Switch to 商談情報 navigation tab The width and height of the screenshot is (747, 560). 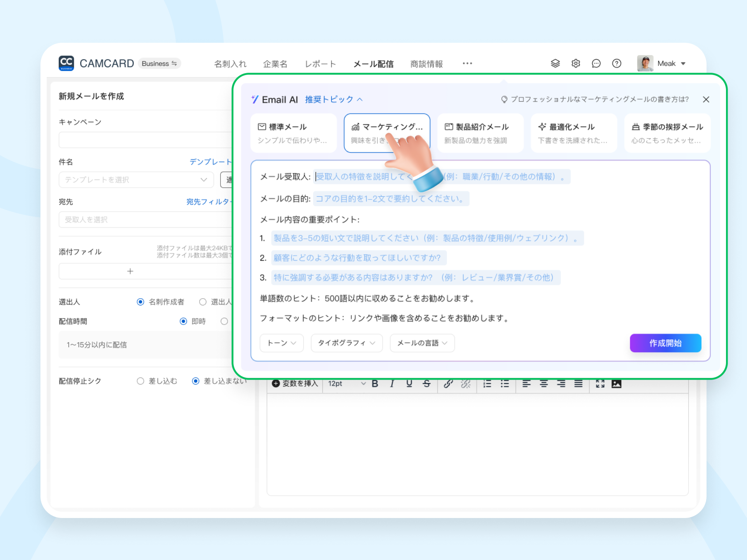pos(426,64)
